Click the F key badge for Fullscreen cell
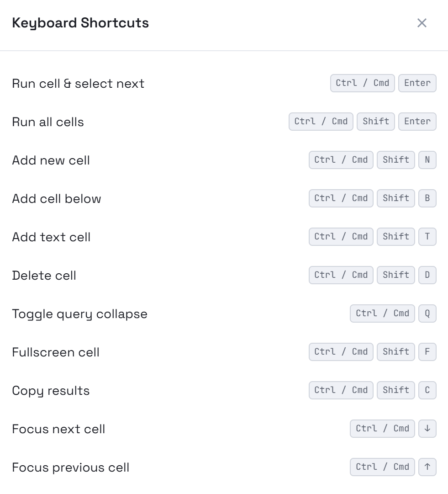This screenshot has width=448, height=494. pyautogui.click(x=427, y=352)
